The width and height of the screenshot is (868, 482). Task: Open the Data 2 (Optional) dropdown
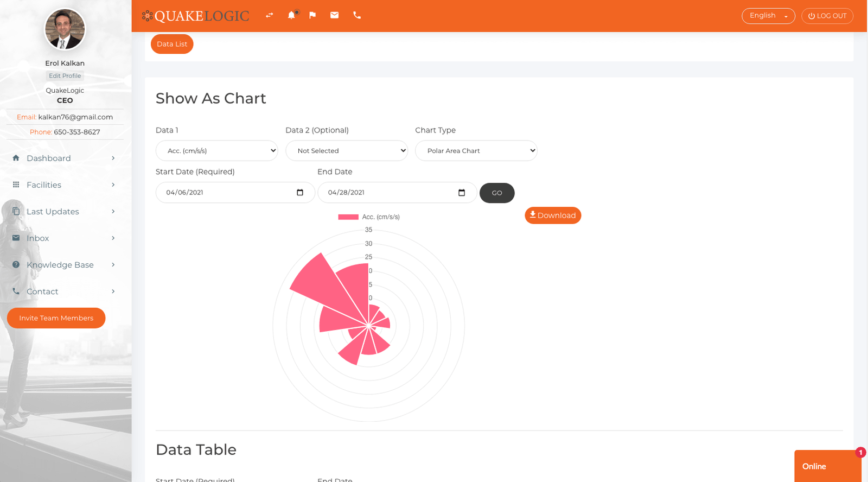tap(346, 151)
